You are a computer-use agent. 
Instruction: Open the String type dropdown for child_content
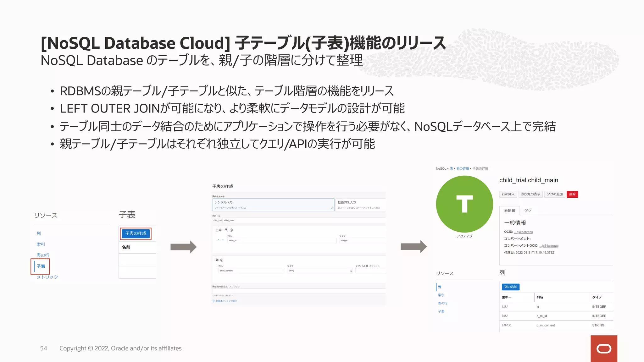click(x=320, y=271)
